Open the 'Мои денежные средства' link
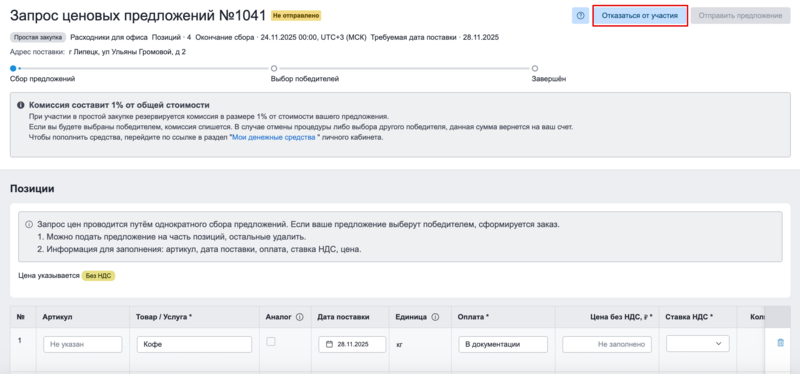Viewport: 800px width, 374px height. (273, 138)
